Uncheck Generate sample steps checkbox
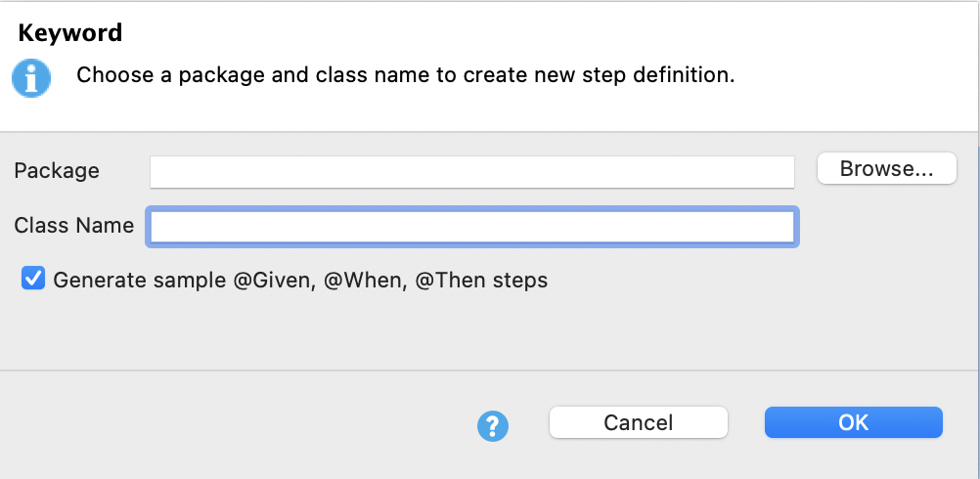 click(34, 280)
